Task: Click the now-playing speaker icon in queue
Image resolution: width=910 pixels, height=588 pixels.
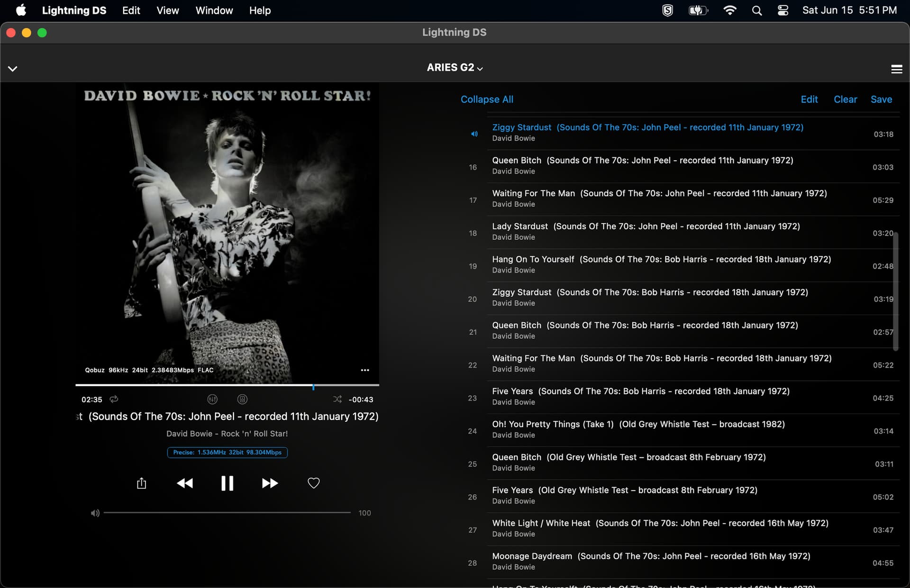Action: pos(474,134)
